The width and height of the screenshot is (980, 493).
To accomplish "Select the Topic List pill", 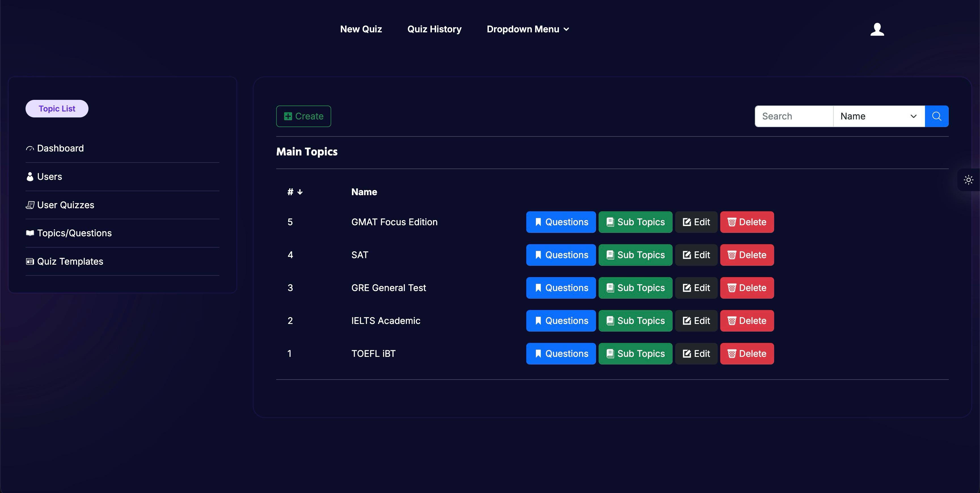I will tap(57, 108).
